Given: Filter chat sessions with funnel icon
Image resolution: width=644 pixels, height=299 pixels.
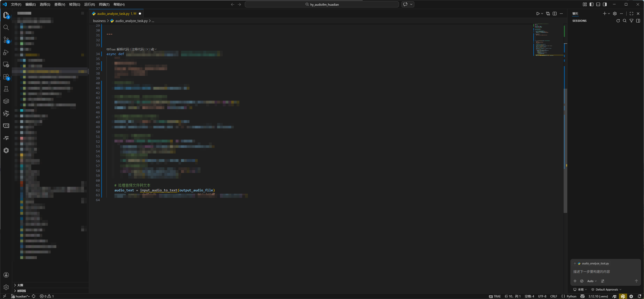Looking at the screenshot, I should click(x=631, y=21).
